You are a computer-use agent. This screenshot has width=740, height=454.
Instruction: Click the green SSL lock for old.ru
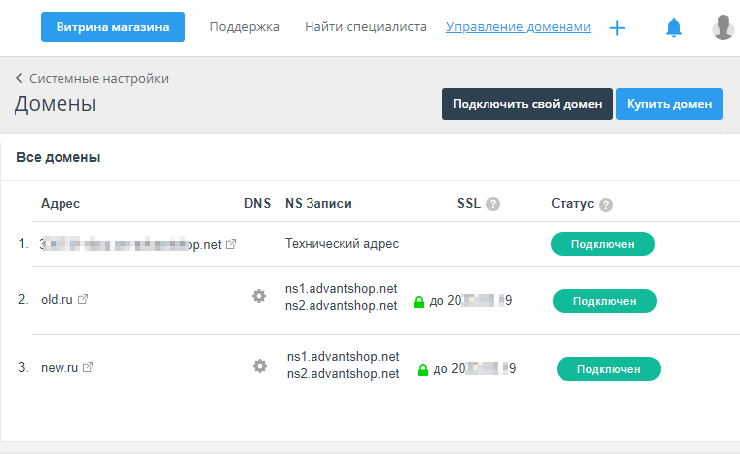(420, 302)
